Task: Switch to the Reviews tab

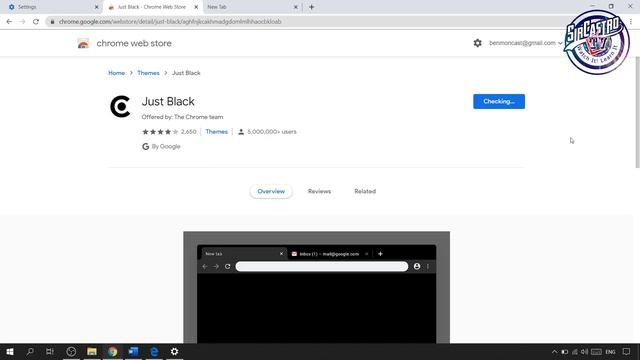Action: click(319, 191)
